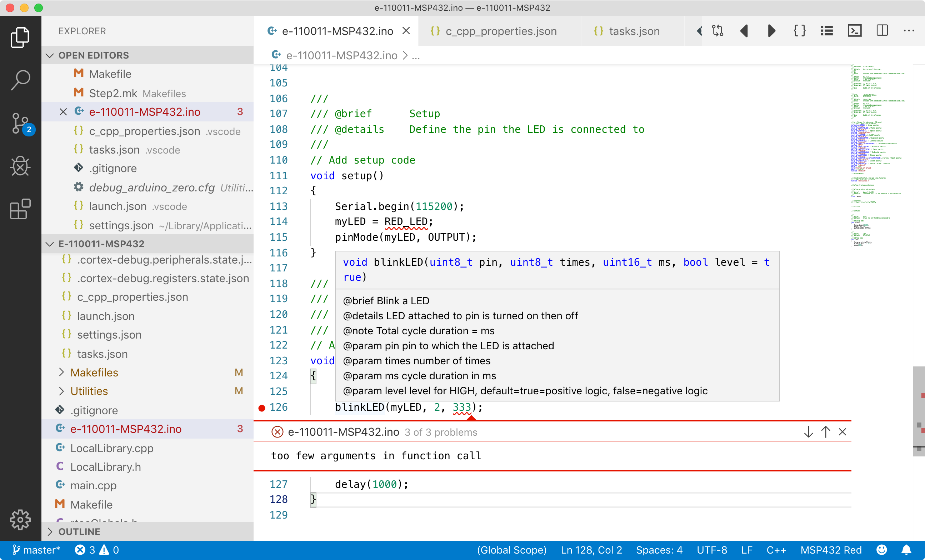Expand the OUTLINE section

[x=50, y=531]
